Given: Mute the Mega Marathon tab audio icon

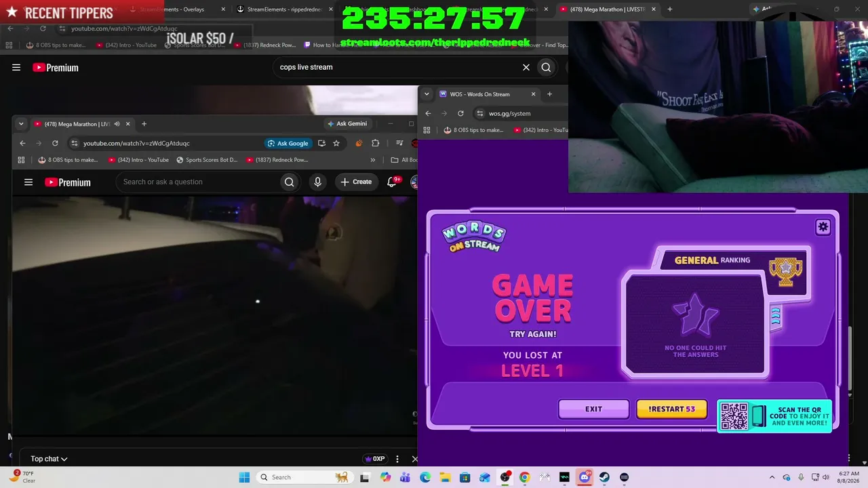Looking at the screenshot, I should click(x=117, y=124).
